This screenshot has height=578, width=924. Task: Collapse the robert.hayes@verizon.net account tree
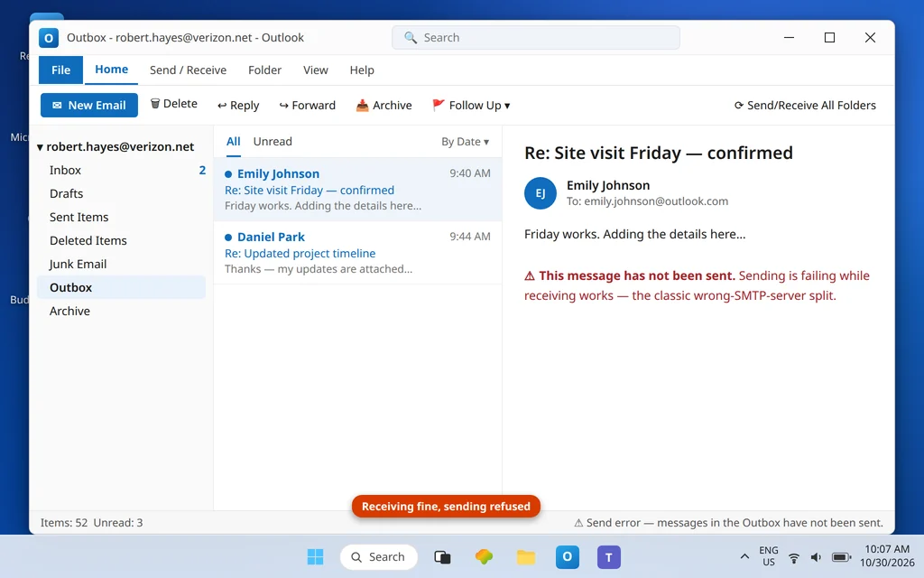tap(40, 147)
